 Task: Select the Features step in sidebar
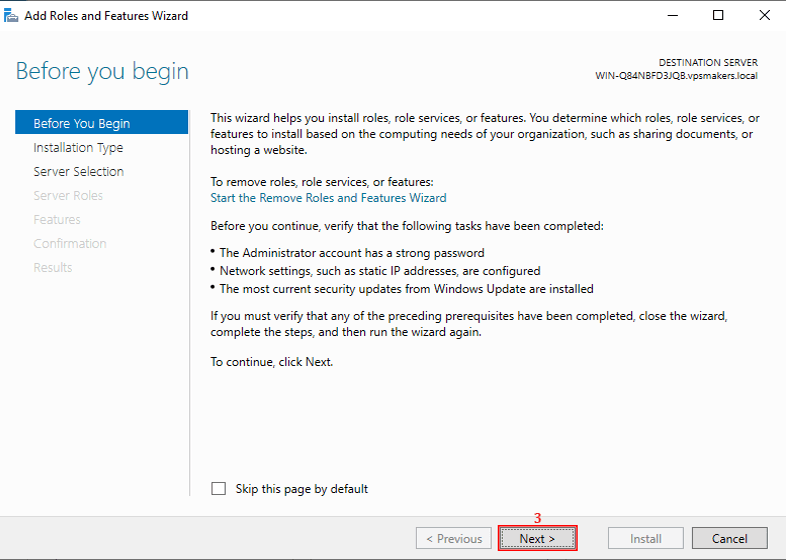coord(57,220)
